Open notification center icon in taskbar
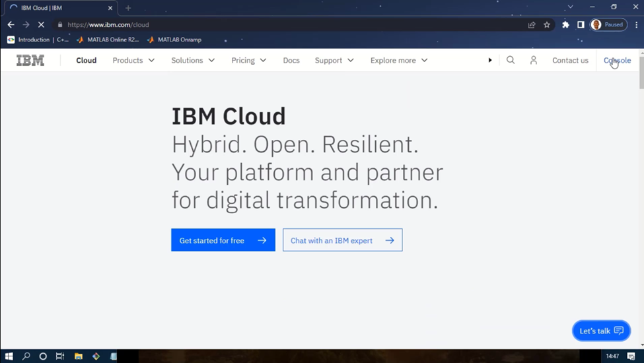The height and width of the screenshot is (363, 644). [631, 356]
